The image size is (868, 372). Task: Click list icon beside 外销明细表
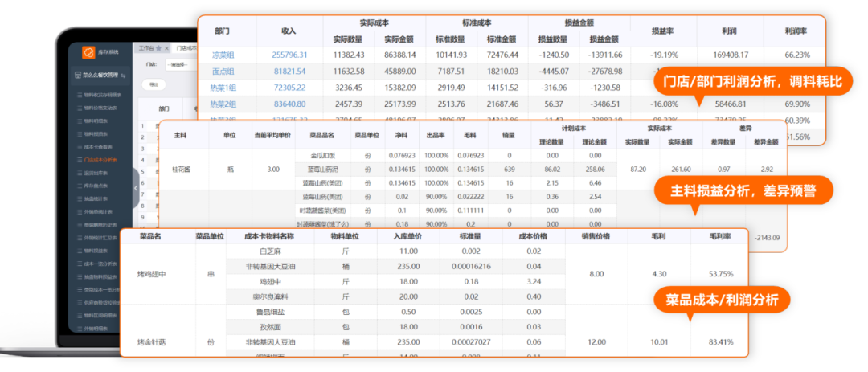[79, 329]
